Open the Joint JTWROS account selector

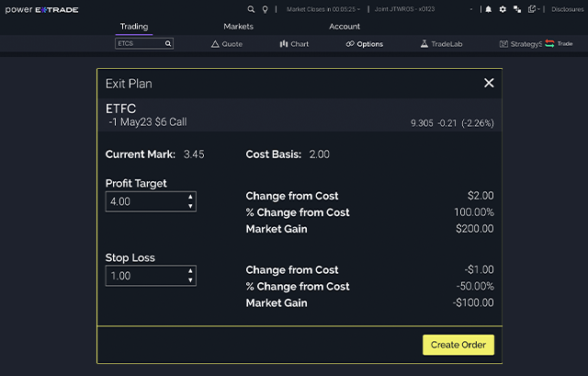pyautogui.click(x=431, y=9)
